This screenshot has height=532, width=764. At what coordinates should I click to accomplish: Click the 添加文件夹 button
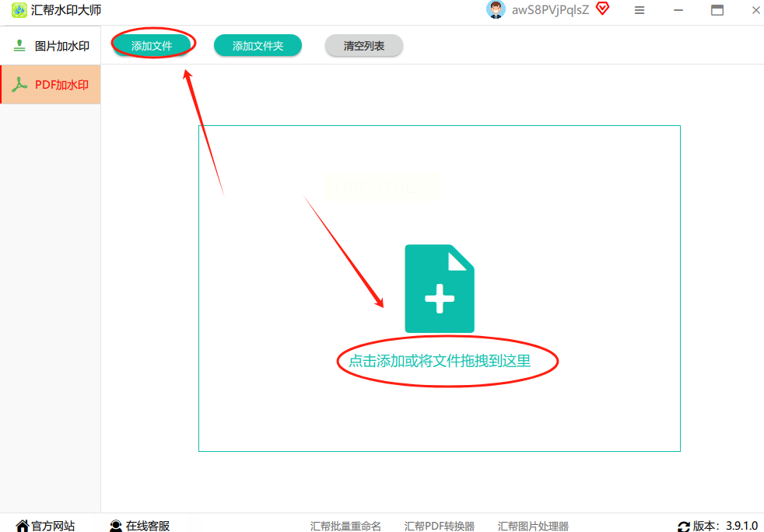point(258,45)
